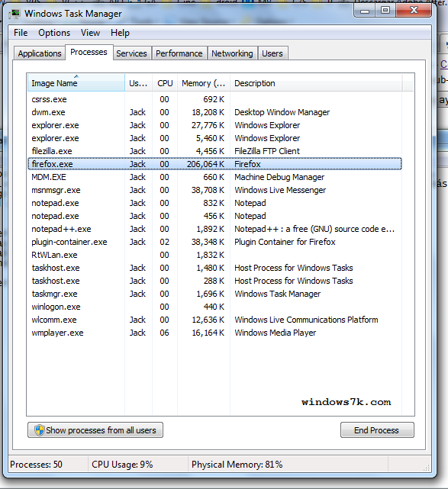Sort by Memory column header
448x489 pixels.
pyautogui.click(x=204, y=83)
